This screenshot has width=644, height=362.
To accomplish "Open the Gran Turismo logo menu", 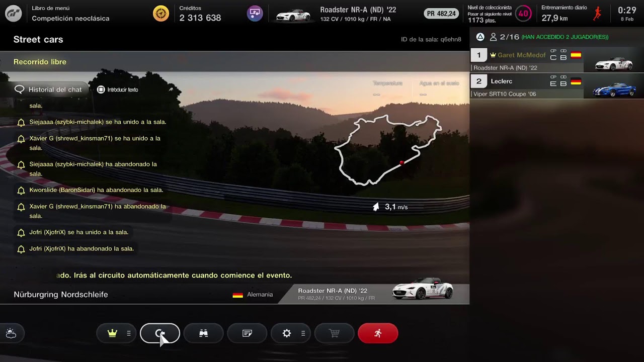I will (x=13, y=14).
